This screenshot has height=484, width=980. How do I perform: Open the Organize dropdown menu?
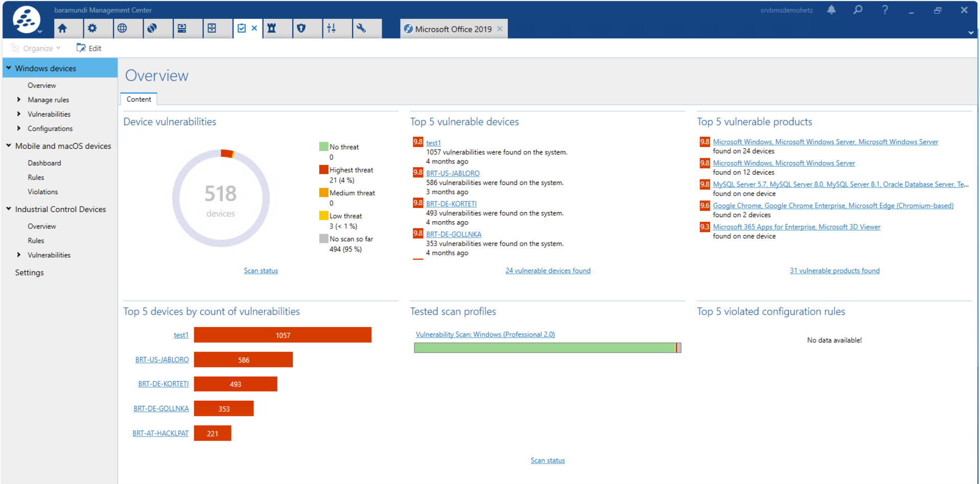point(37,48)
